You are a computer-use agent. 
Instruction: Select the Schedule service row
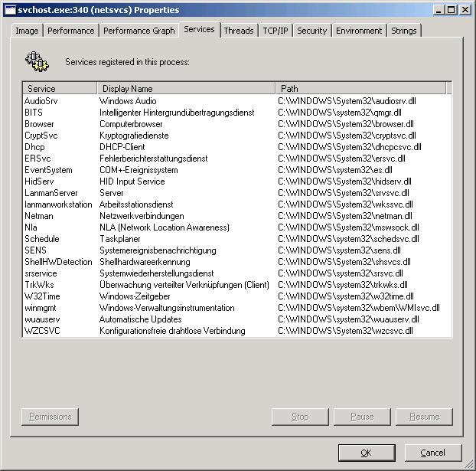236,239
